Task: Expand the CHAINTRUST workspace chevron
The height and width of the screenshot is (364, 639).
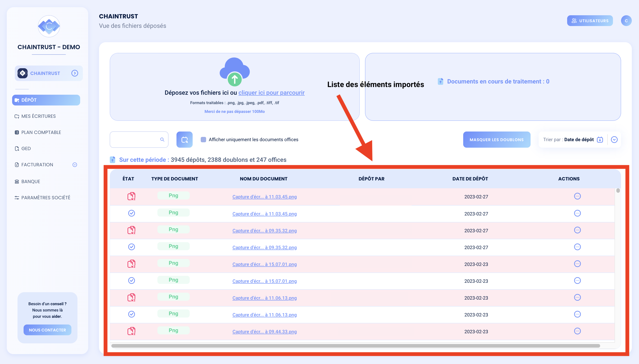Action: [75, 73]
